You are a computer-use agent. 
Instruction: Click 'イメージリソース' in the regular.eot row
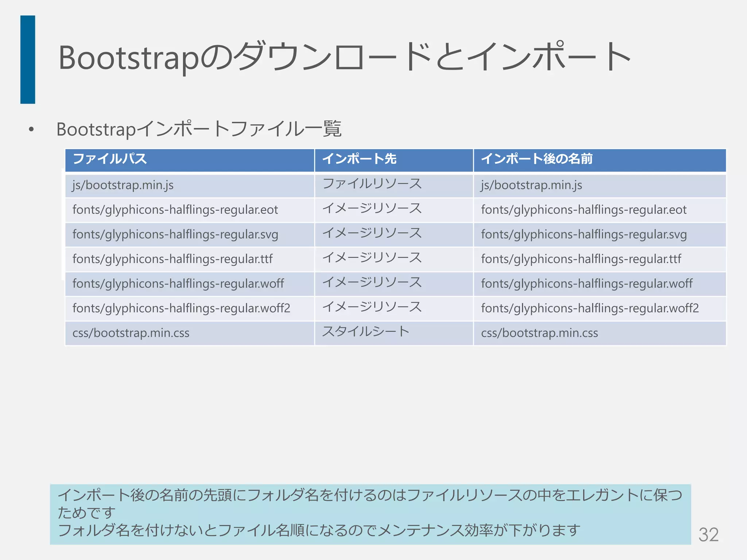(x=372, y=208)
